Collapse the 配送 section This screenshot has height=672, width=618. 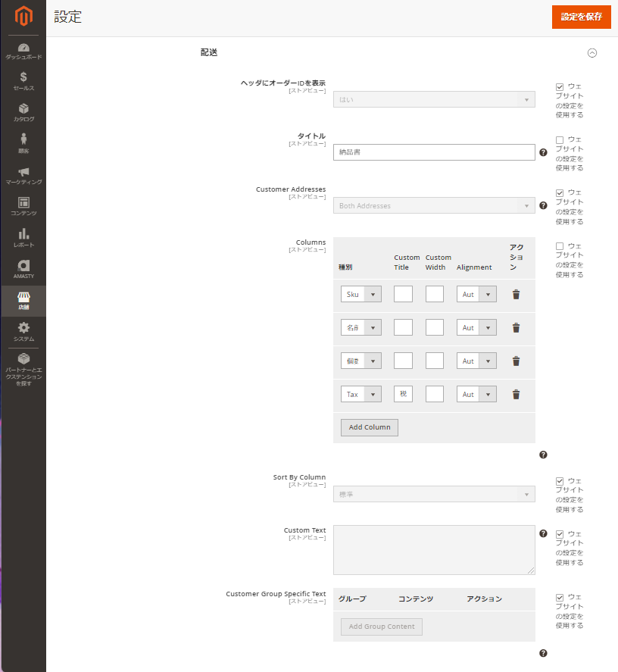(x=591, y=53)
